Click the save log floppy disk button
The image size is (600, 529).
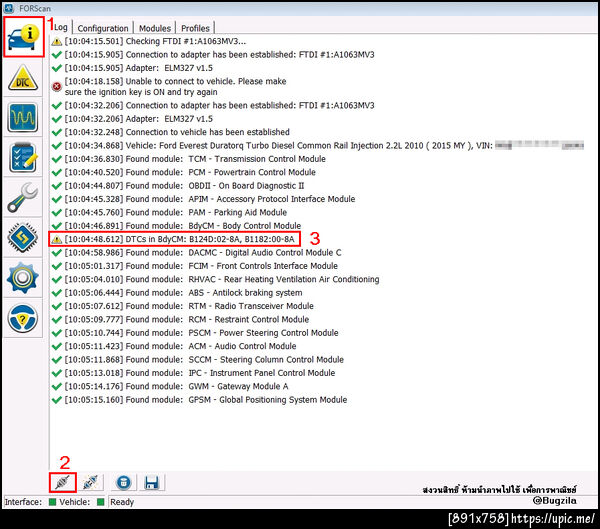click(x=152, y=483)
